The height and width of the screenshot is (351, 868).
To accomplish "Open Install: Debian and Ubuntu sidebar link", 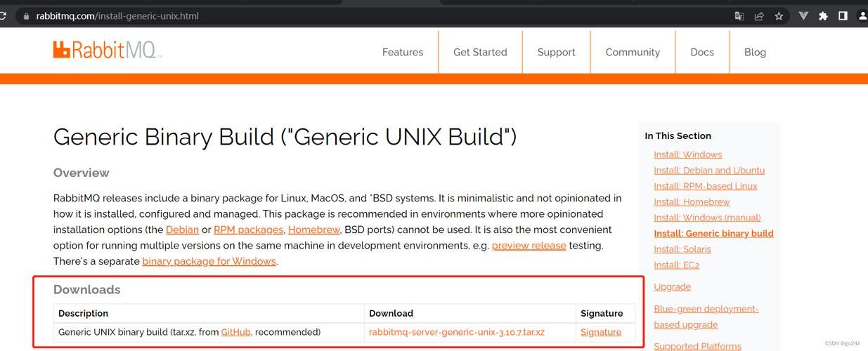I will click(709, 170).
